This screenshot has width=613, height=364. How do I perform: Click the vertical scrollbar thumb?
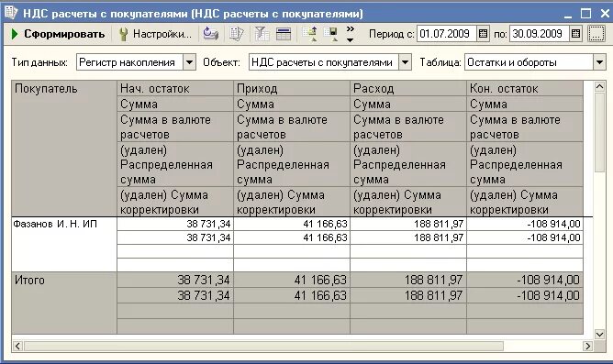click(x=599, y=132)
